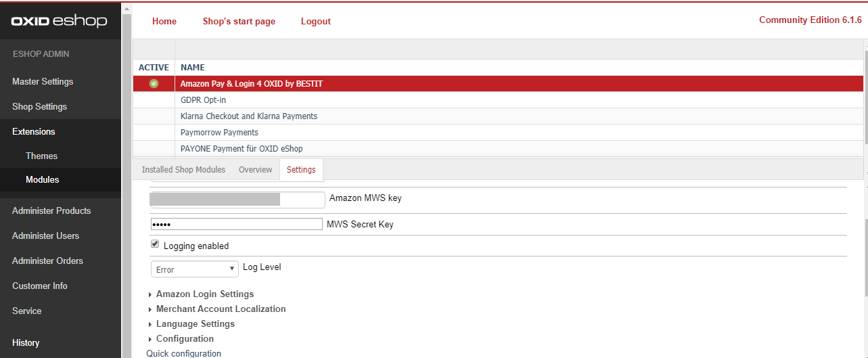868x358 pixels.
Task: Expand Amazon Login Settings section
Action: tap(204, 294)
